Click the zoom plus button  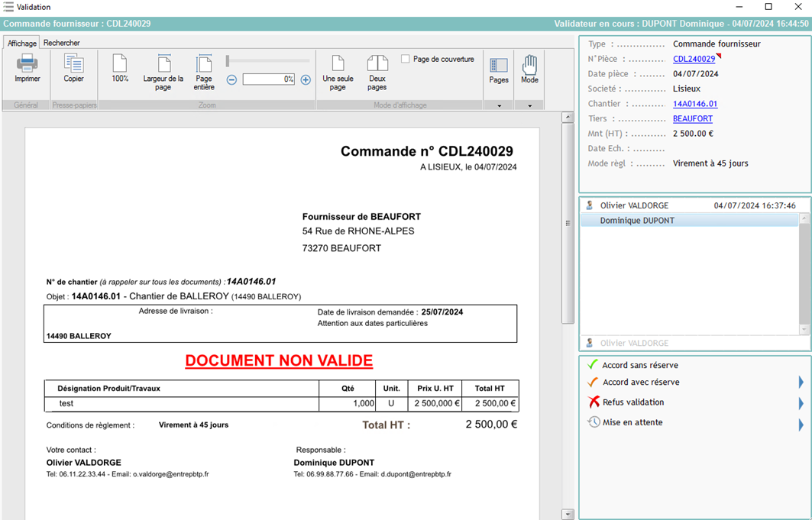click(x=305, y=79)
